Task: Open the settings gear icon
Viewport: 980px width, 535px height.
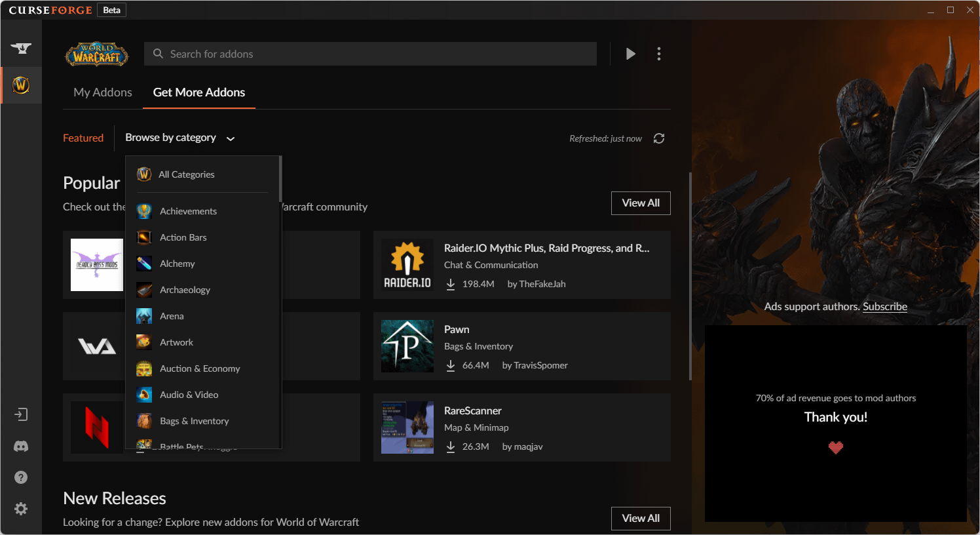Action: [x=21, y=509]
